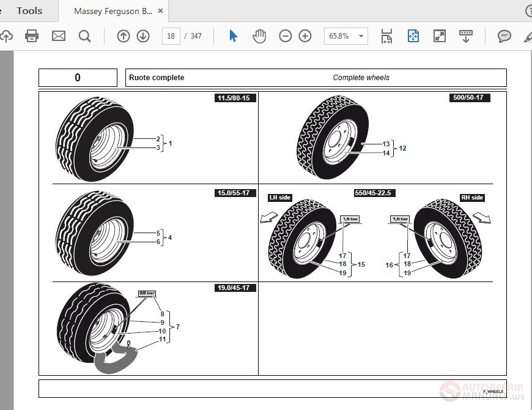Zoom out with minus button
The height and width of the screenshot is (410, 532).
(286, 36)
